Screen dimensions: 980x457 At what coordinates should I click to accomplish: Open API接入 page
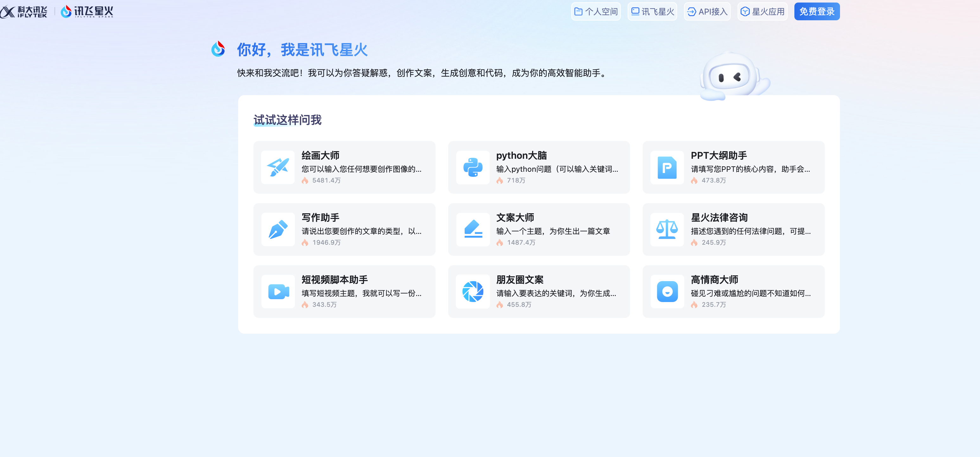click(x=707, y=11)
